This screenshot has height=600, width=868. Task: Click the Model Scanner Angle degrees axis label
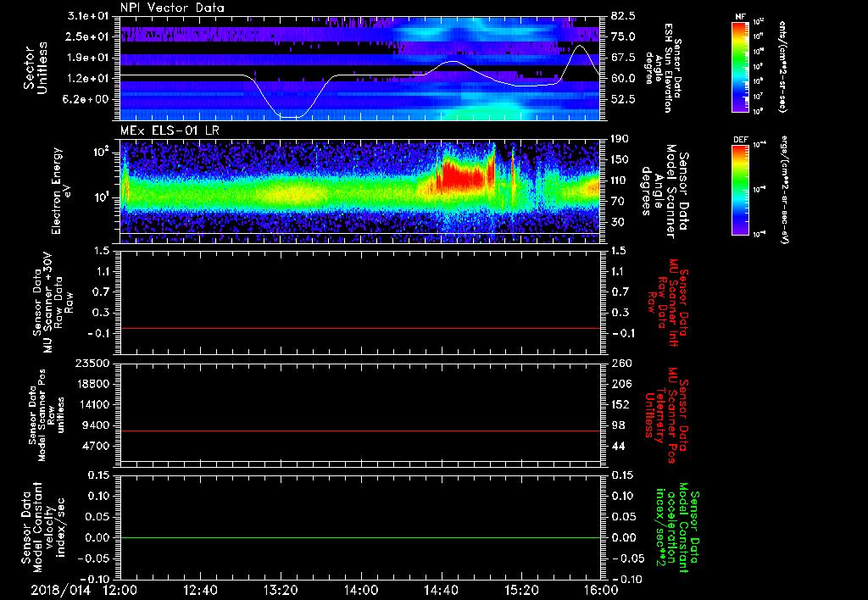pos(665,191)
